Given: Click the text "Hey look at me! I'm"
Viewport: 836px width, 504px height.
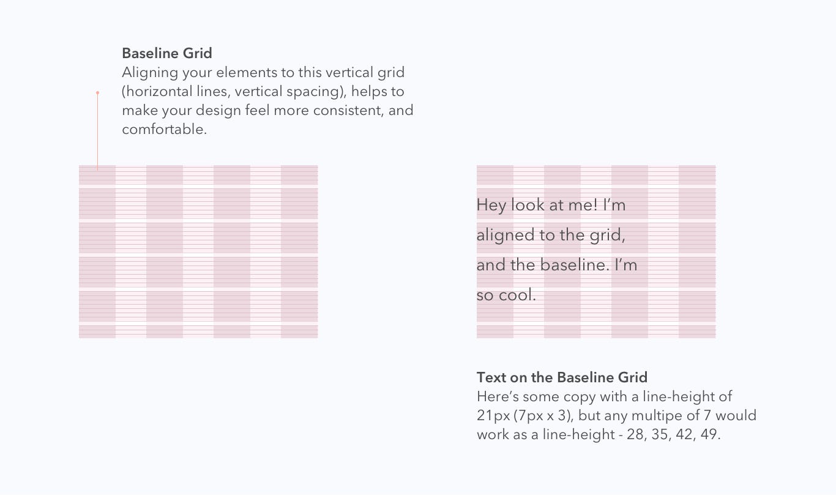Looking at the screenshot, I should pyautogui.click(x=551, y=204).
